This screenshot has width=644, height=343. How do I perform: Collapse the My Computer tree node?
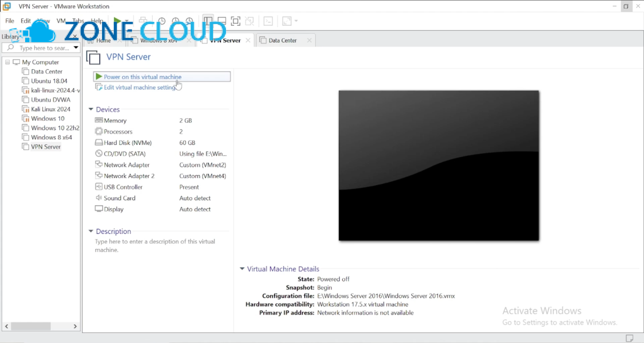tap(7, 62)
